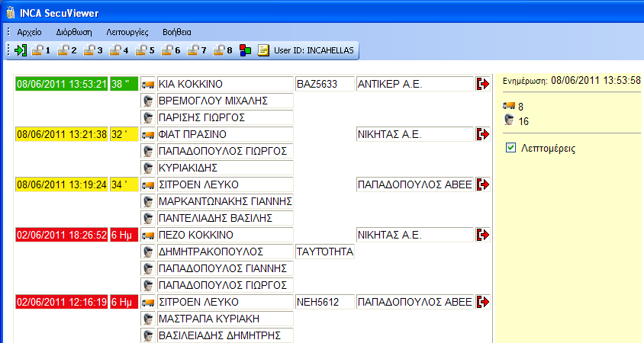Open the Λειτουργίες menu
644x343 pixels.
[x=127, y=32]
